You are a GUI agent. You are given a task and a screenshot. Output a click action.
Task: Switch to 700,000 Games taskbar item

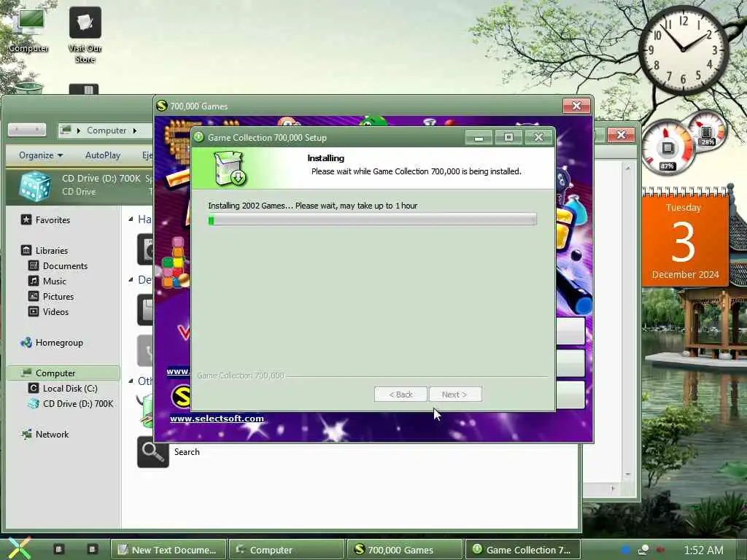click(404, 550)
